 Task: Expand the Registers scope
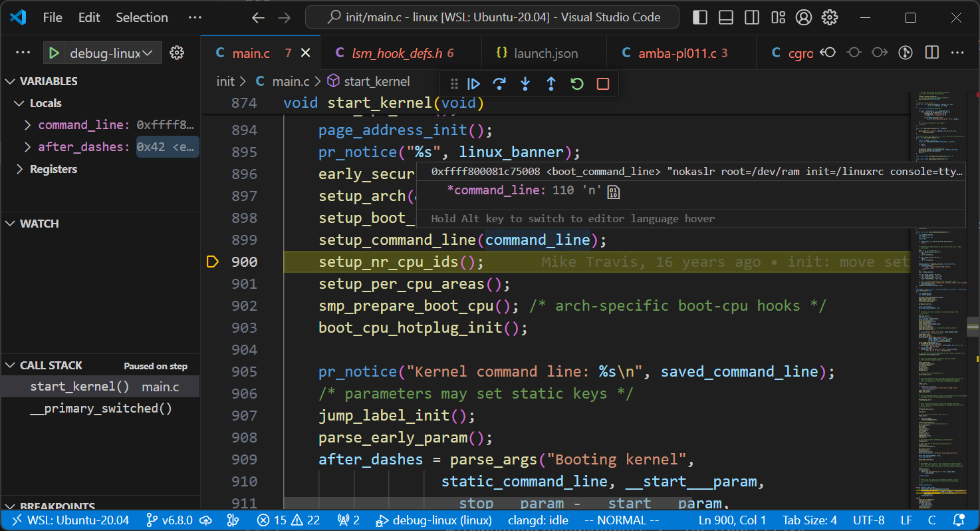tap(19, 169)
